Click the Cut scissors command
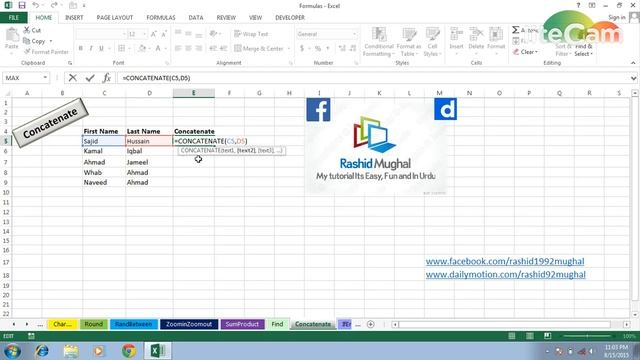640x360 pixels. click(32, 30)
